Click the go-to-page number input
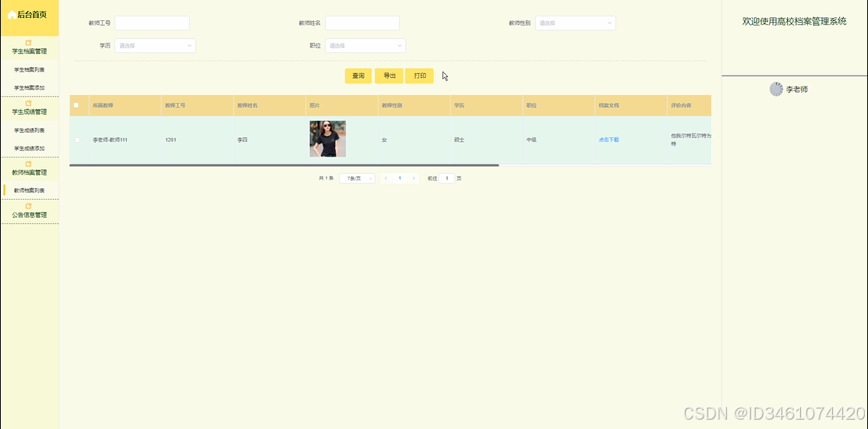Image resolution: width=868 pixels, height=429 pixels. (446, 179)
